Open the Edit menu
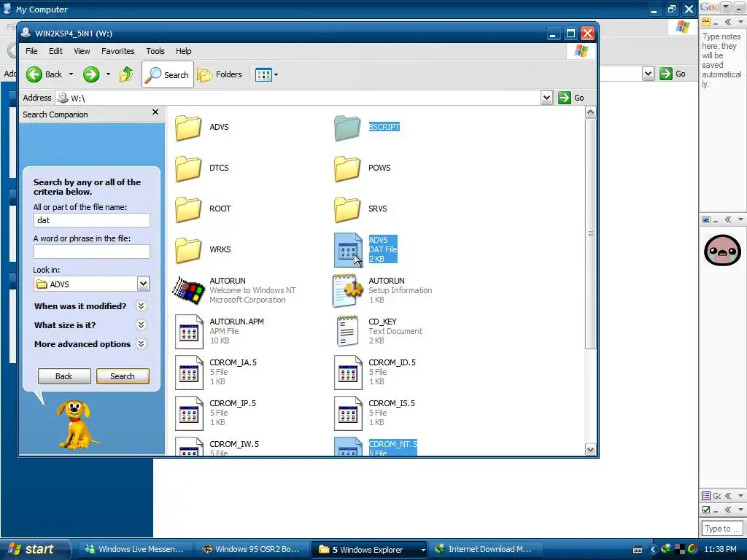Image resolution: width=747 pixels, height=560 pixels. [55, 51]
